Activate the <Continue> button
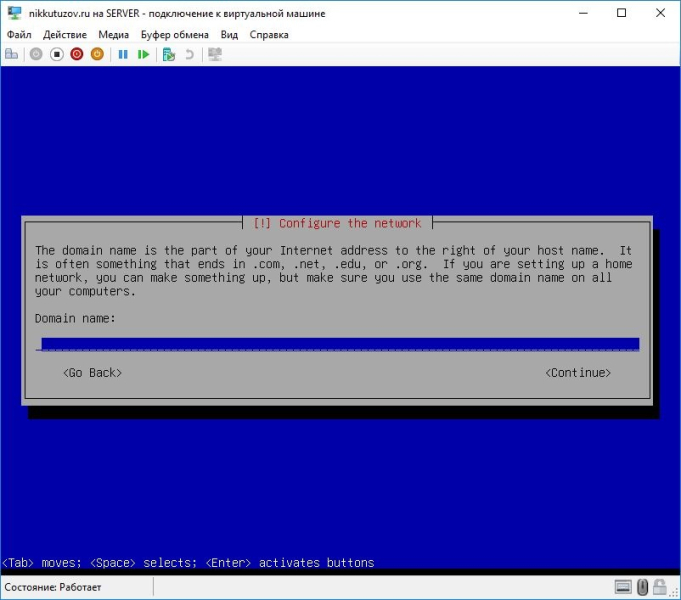The height and width of the screenshot is (600, 681). coord(578,373)
